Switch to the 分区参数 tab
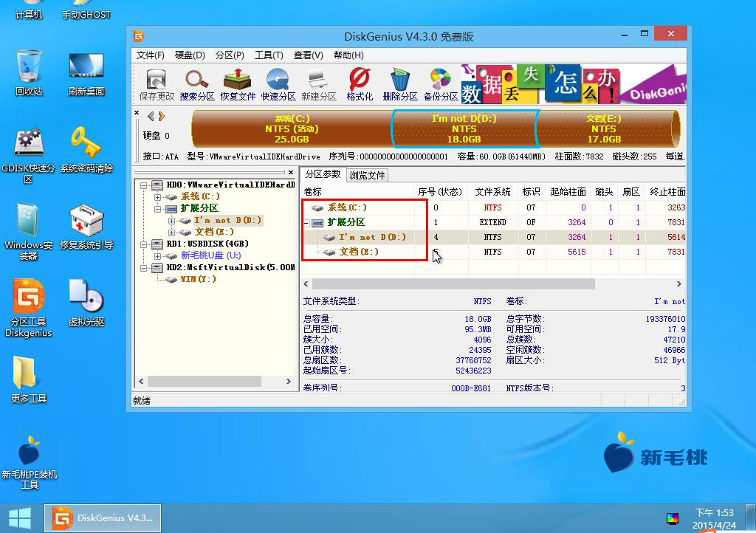The image size is (756, 533). click(323, 174)
